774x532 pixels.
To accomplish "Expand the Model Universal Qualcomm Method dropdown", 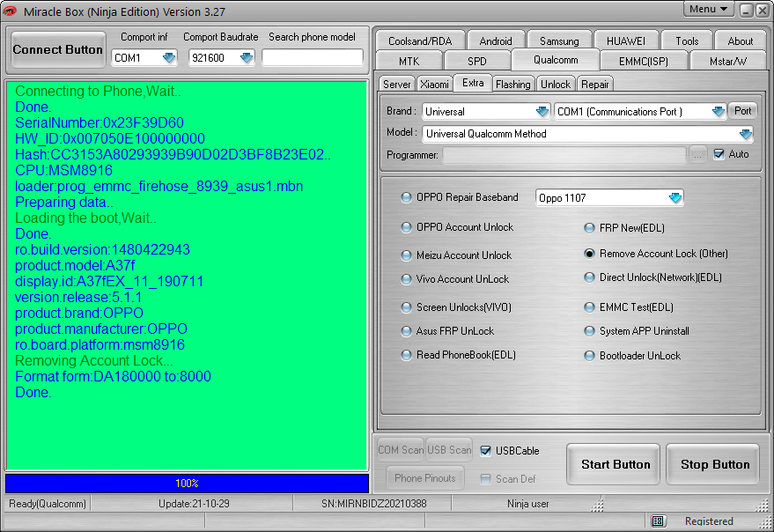I will pos(745,133).
